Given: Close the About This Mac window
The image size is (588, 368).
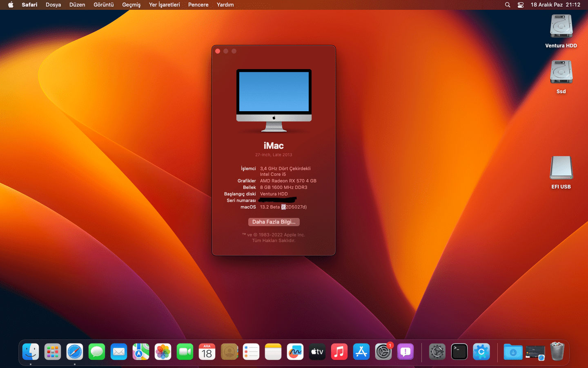Looking at the screenshot, I should [x=218, y=51].
